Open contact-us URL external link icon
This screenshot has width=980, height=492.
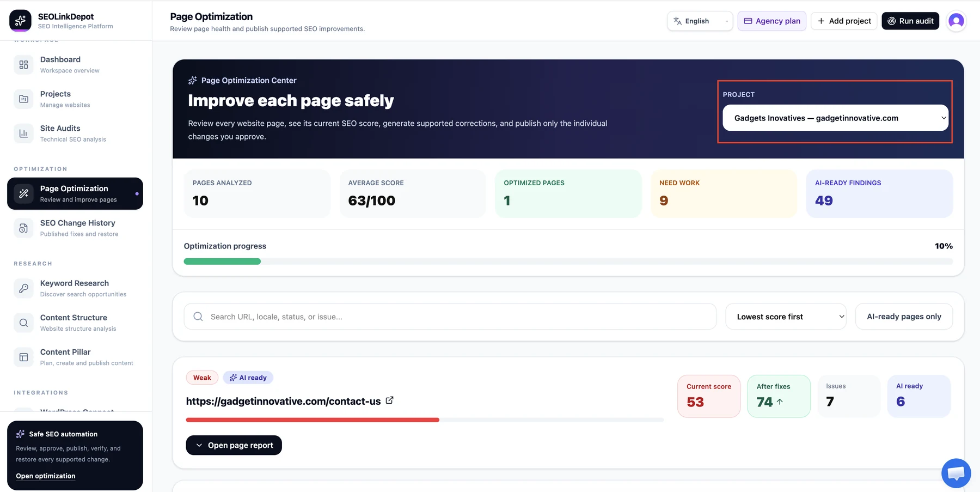point(390,400)
